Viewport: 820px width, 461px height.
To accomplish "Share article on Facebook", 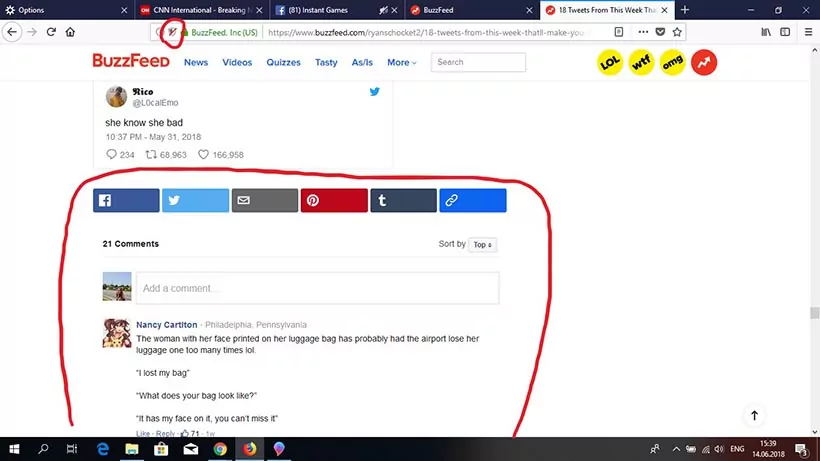I will coord(126,200).
